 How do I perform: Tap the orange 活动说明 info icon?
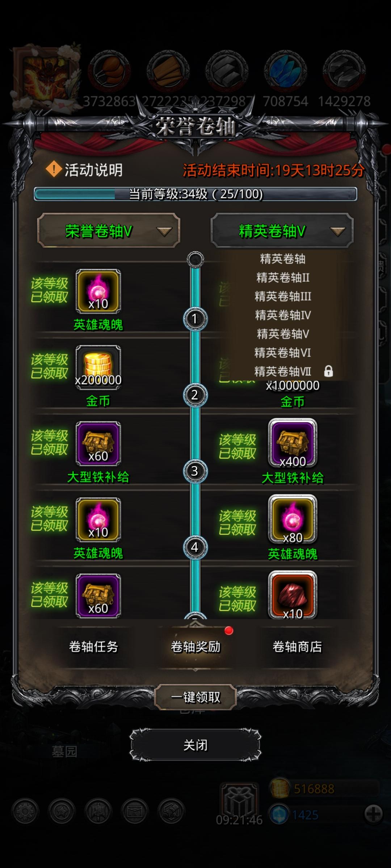54,169
